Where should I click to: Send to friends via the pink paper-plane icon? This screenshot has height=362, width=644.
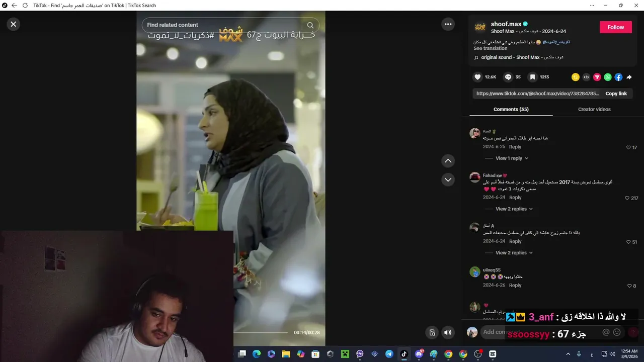[x=597, y=77]
